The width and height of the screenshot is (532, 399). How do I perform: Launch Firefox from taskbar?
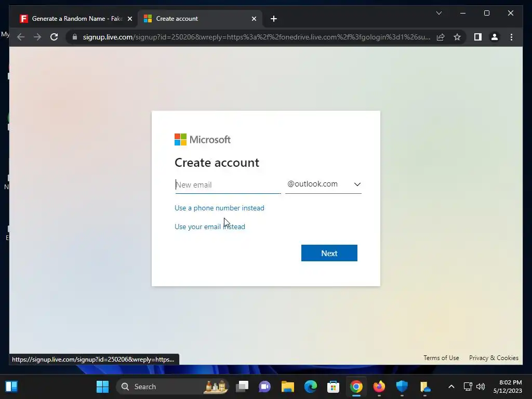[x=379, y=387]
